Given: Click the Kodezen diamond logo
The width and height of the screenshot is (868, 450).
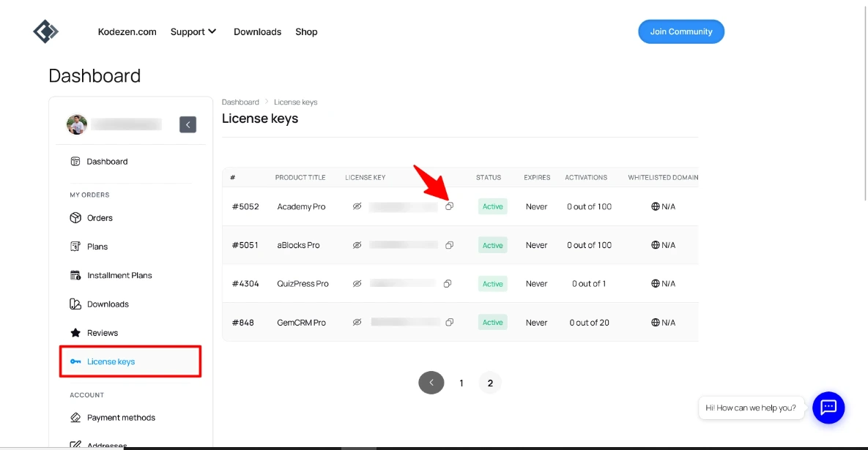Looking at the screenshot, I should click(45, 31).
